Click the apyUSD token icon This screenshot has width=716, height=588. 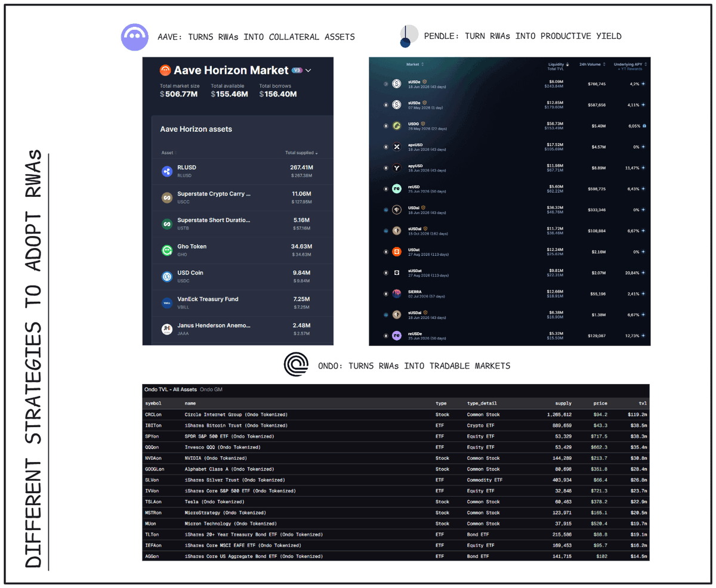(x=397, y=168)
